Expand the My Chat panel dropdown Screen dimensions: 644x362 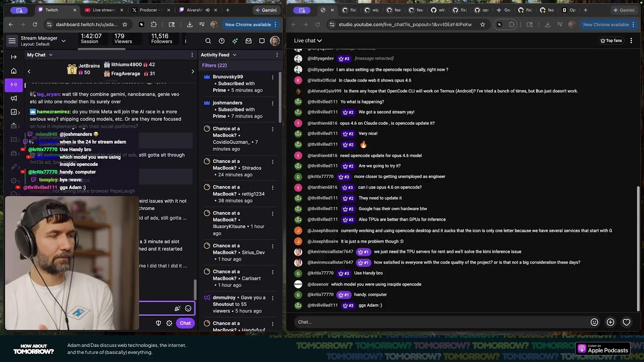(50, 55)
